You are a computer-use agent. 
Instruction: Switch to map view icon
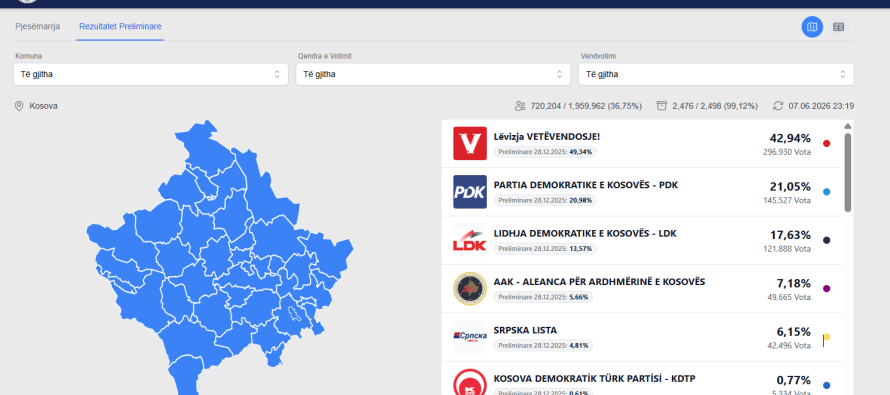[812, 27]
